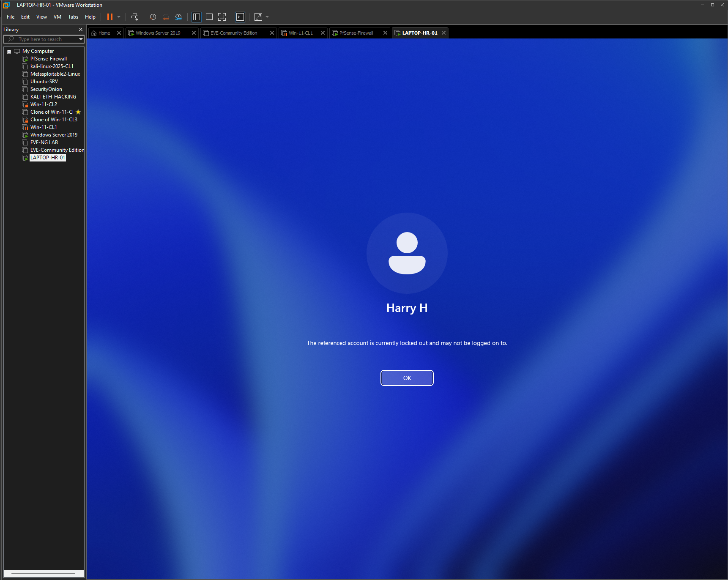Switch to the Windows Server 2019 tab

pos(158,33)
